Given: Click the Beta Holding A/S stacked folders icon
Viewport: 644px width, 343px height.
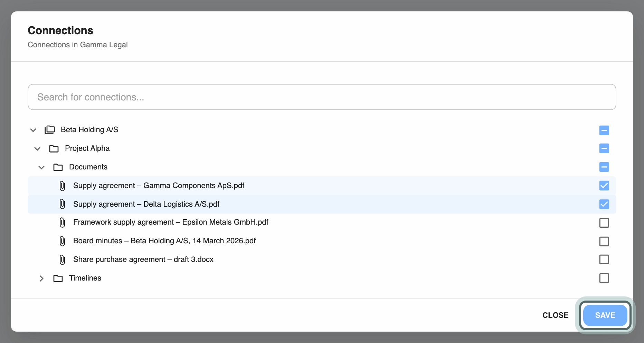Looking at the screenshot, I should (50, 130).
